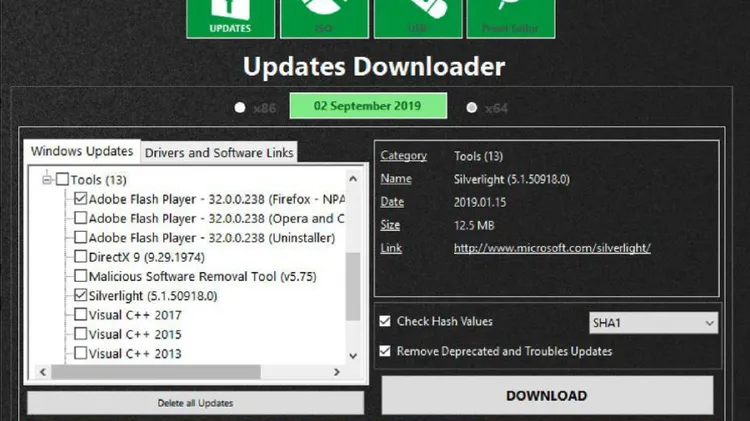Click the 12.5 MB size value
The image size is (750, 421).
click(x=474, y=225)
